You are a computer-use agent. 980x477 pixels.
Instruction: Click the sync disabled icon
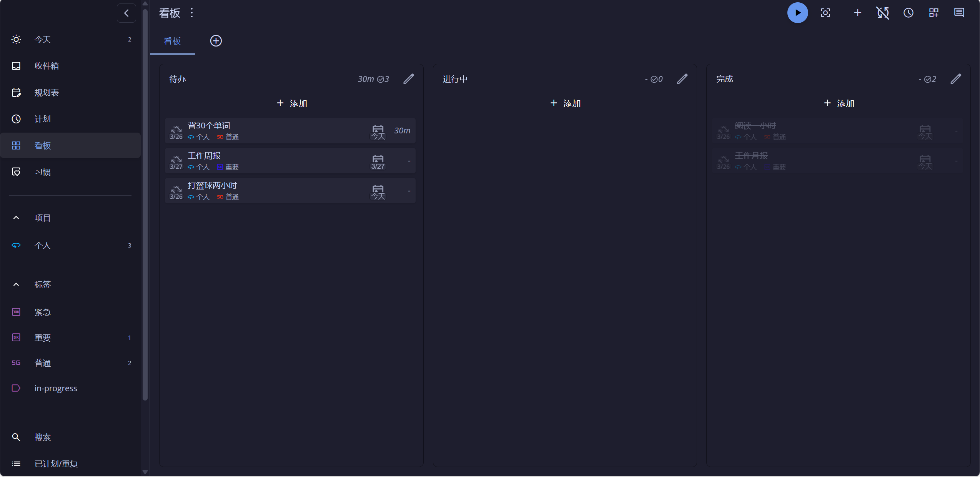(883, 13)
